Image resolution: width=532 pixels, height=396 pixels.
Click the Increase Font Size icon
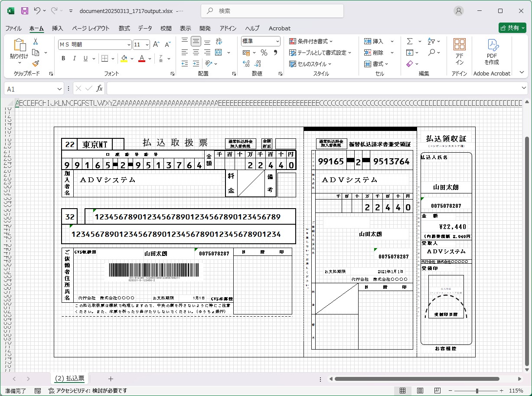tap(157, 44)
